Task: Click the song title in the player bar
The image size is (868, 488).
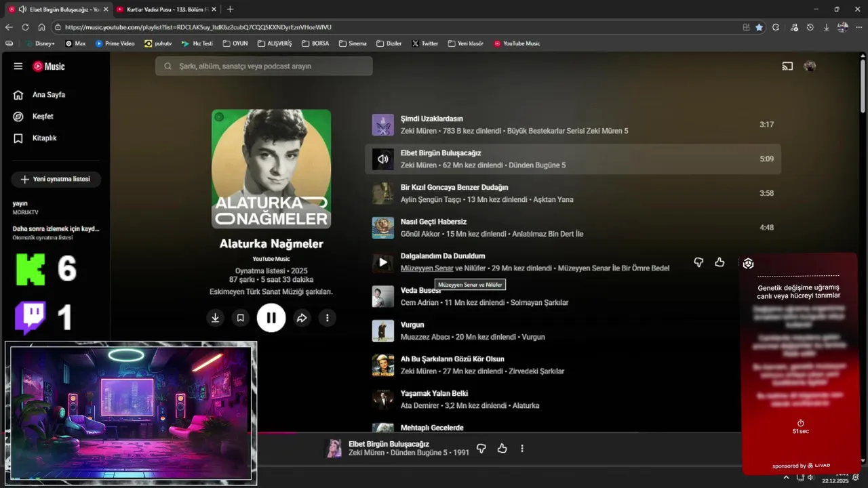Action: [389, 444]
